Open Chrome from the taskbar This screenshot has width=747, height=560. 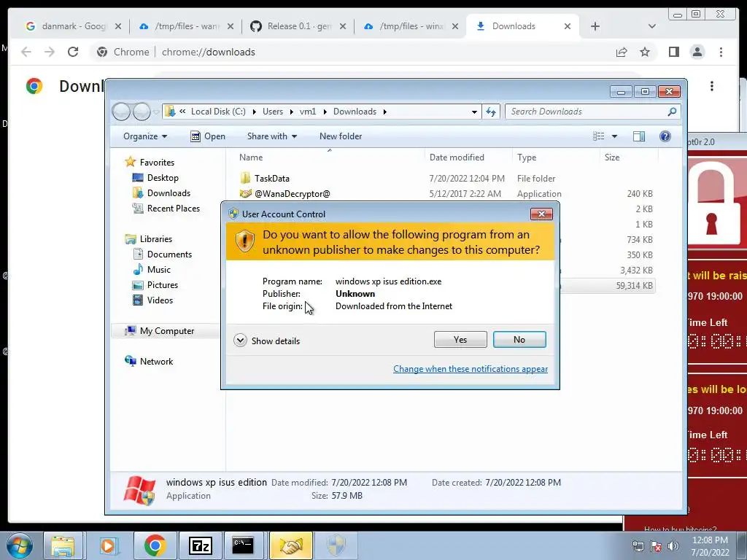[155, 545]
